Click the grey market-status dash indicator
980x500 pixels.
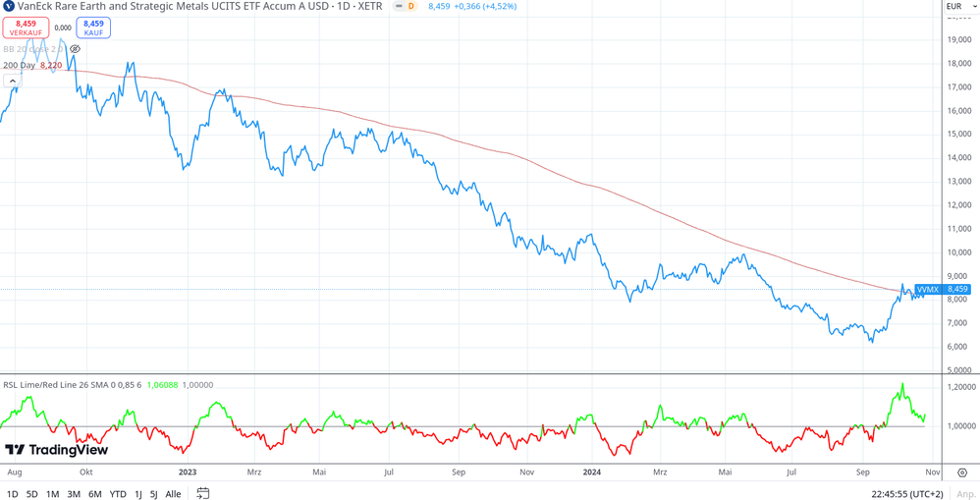[399, 6]
